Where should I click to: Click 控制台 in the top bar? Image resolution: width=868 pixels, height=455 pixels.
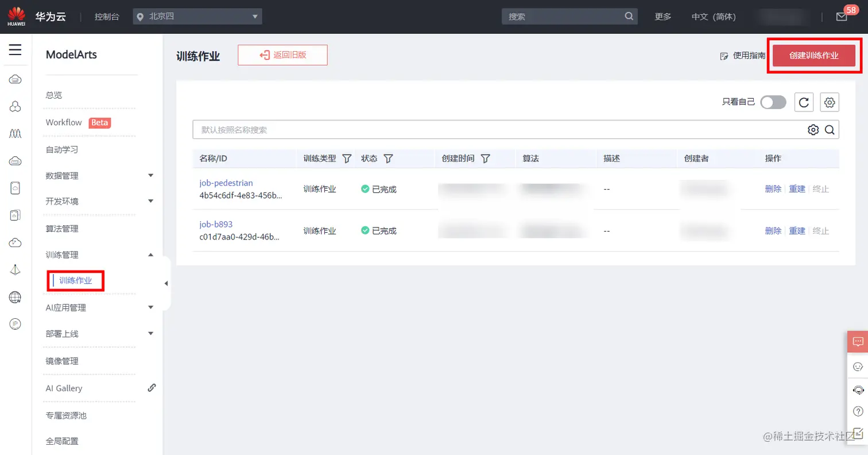[x=107, y=17]
